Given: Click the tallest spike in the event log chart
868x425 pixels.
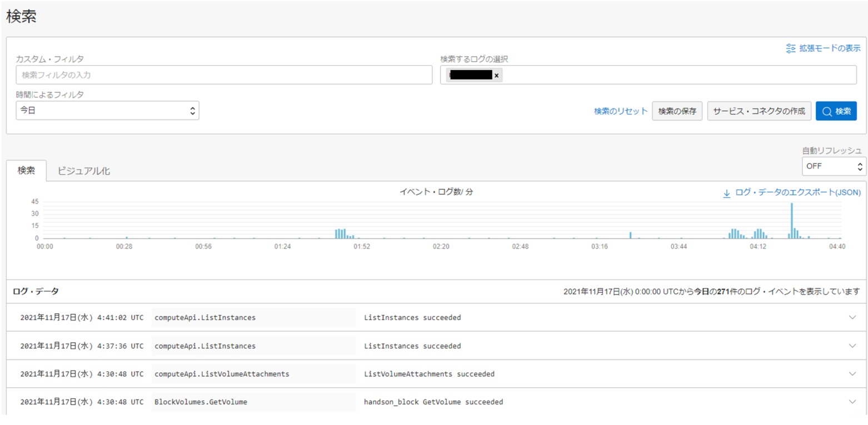Looking at the screenshot, I should pos(792,221).
